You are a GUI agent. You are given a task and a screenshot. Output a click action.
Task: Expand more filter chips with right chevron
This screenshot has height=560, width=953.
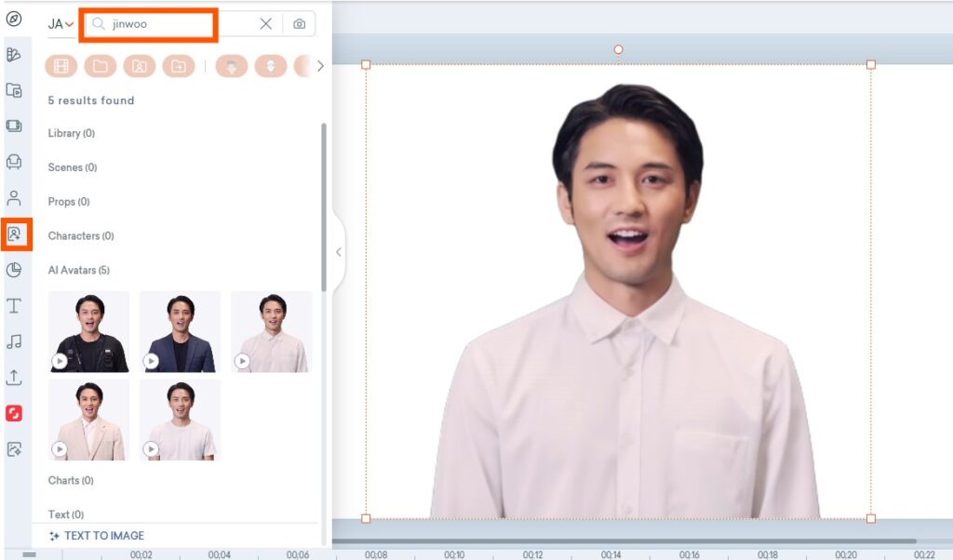[x=320, y=66]
